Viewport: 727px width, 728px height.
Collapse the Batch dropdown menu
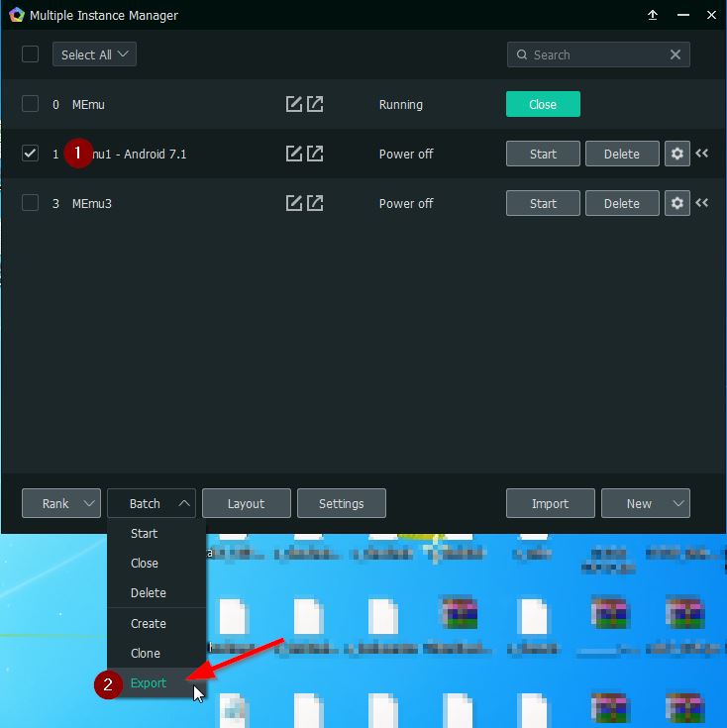(x=152, y=503)
